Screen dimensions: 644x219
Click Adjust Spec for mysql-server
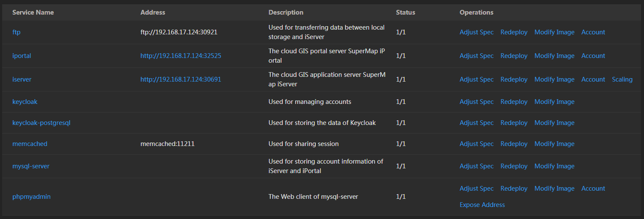pos(476,166)
